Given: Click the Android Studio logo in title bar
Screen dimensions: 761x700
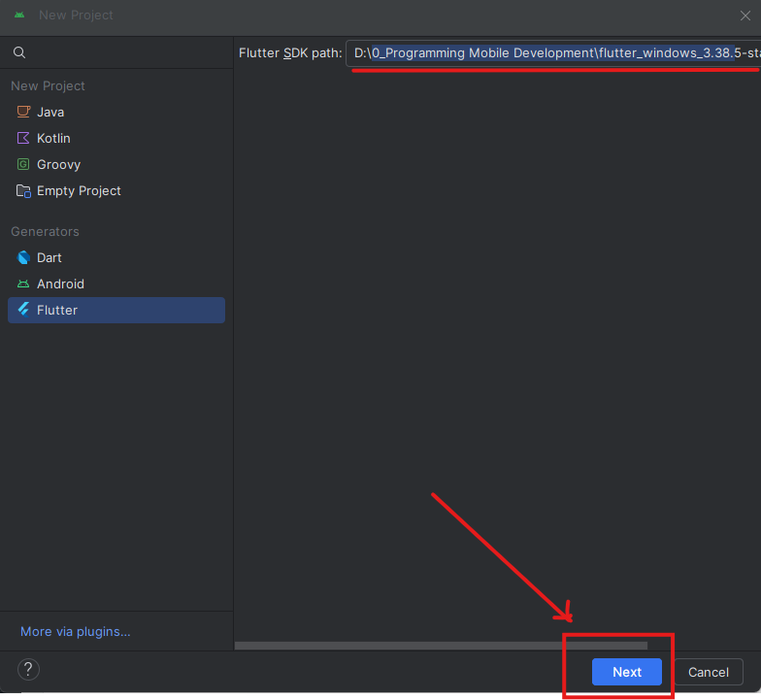Looking at the screenshot, I should point(19,15).
